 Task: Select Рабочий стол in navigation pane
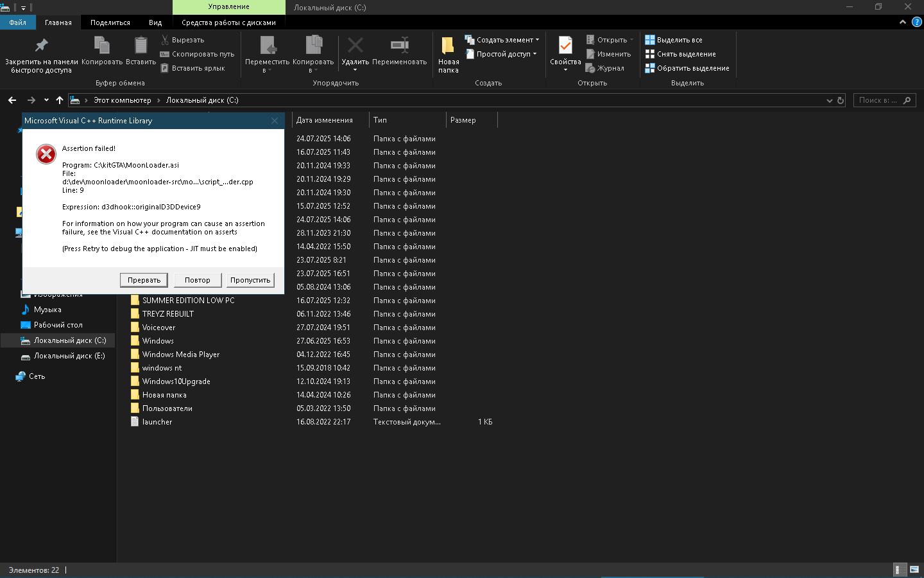tap(58, 325)
